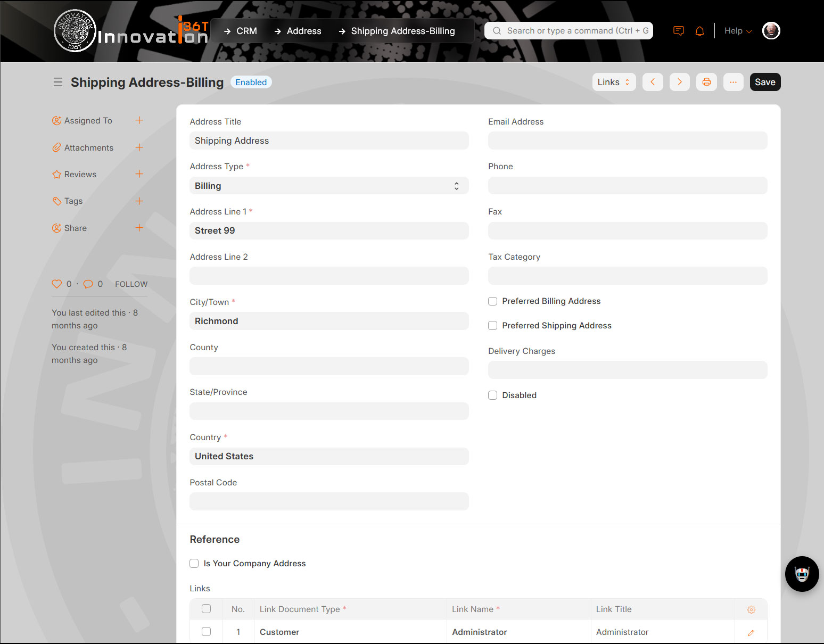The width and height of the screenshot is (824, 644).
Task: Check the Disabled checkbox
Action: point(493,395)
